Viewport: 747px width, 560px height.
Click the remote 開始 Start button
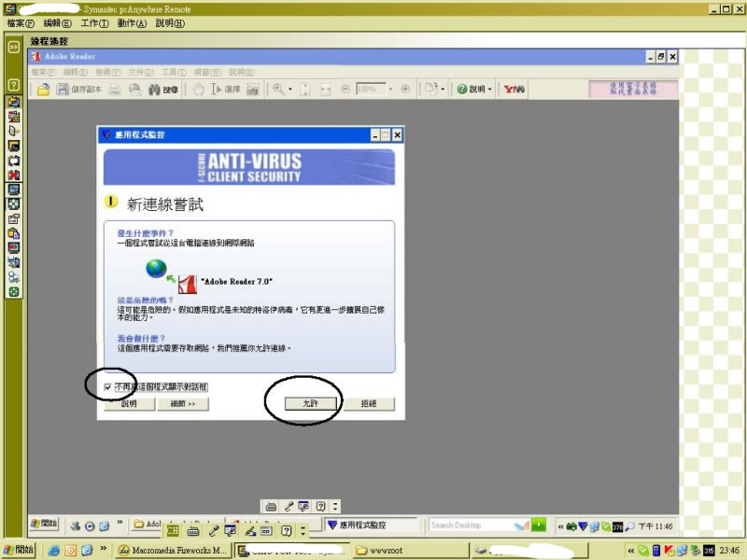[44, 524]
